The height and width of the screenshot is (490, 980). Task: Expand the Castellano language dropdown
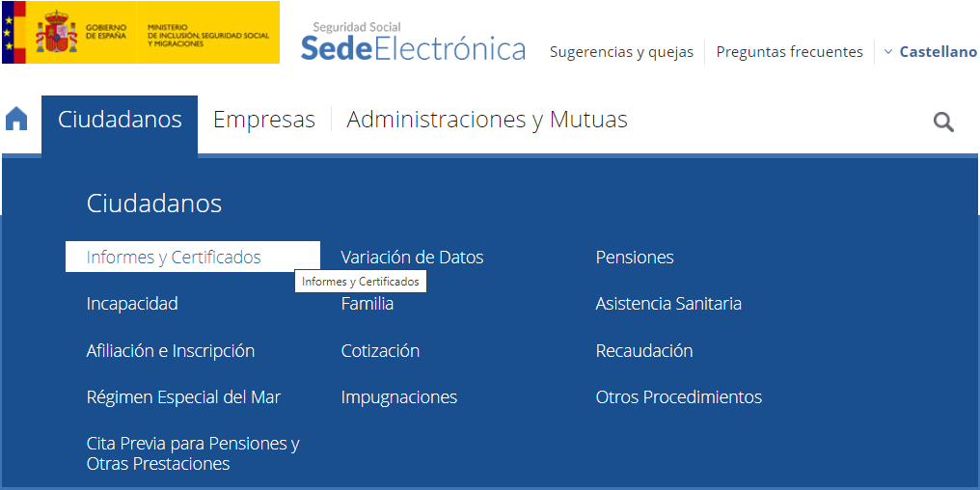coord(930,52)
